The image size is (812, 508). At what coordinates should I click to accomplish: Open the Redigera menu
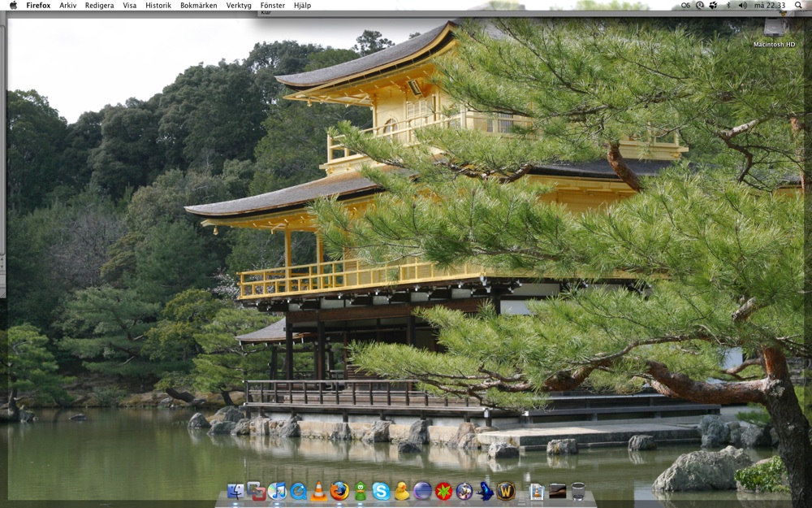[99, 5]
